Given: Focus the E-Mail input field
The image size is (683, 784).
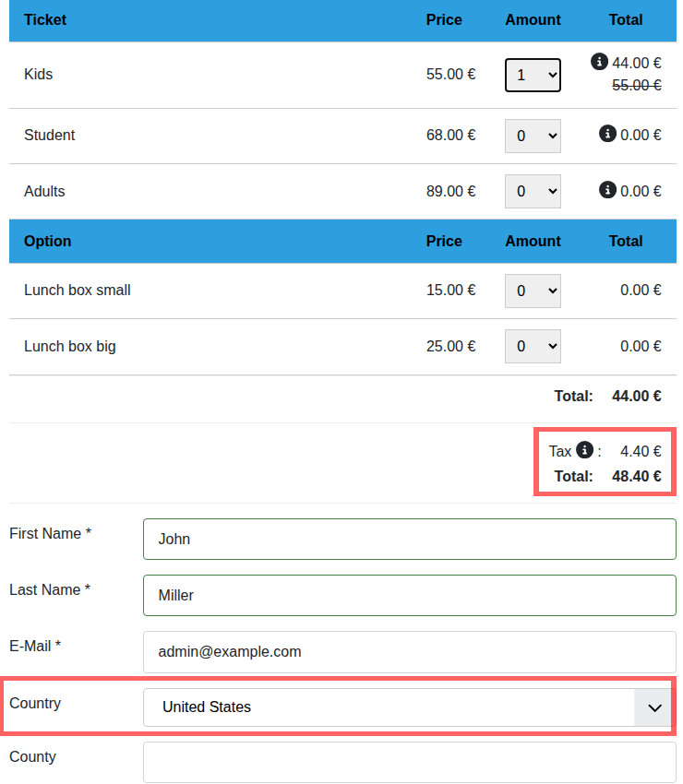Looking at the screenshot, I should pyautogui.click(x=409, y=652).
